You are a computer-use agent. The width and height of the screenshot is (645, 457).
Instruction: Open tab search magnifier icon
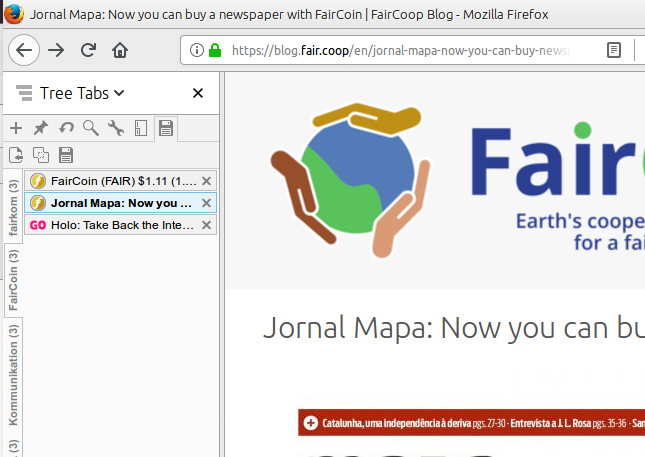90,128
